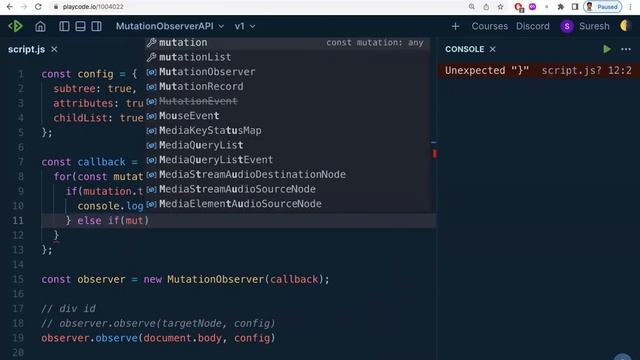Choose the deprecated MutationEvent suggestion
The width and height of the screenshot is (640, 360).
click(x=288, y=101)
